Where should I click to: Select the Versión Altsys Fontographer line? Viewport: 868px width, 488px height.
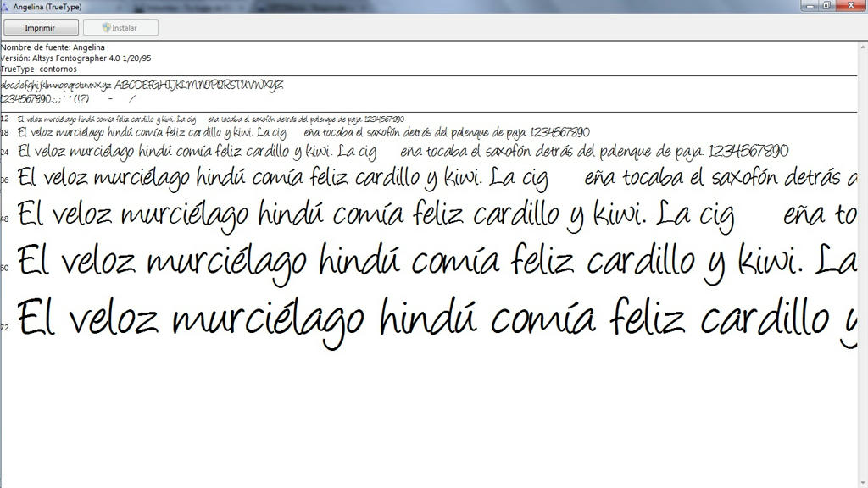(x=76, y=58)
